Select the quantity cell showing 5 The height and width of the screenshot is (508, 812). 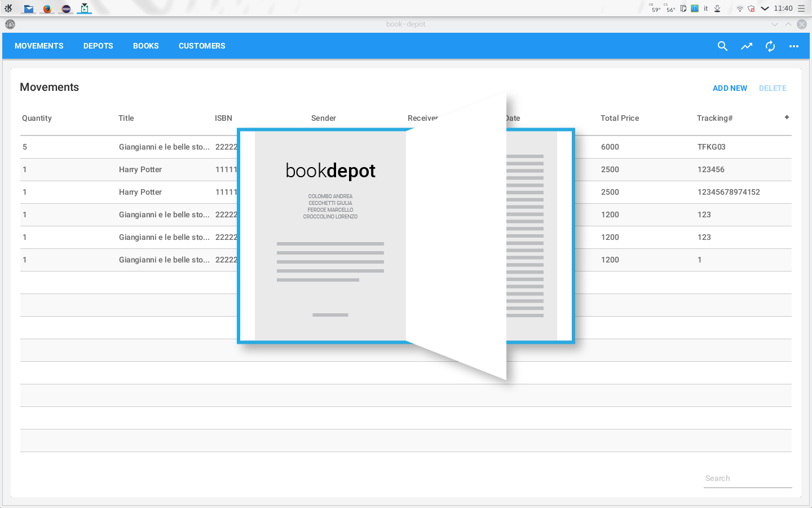click(25, 147)
